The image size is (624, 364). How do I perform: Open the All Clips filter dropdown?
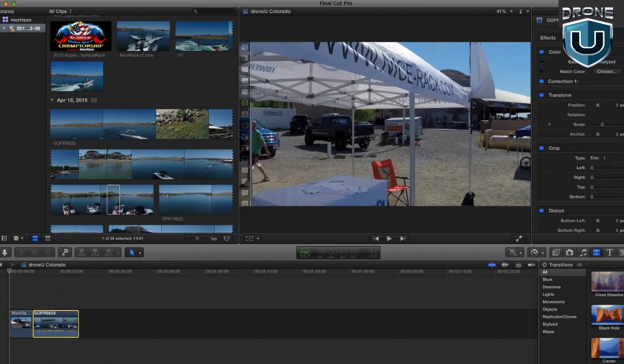click(x=60, y=11)
